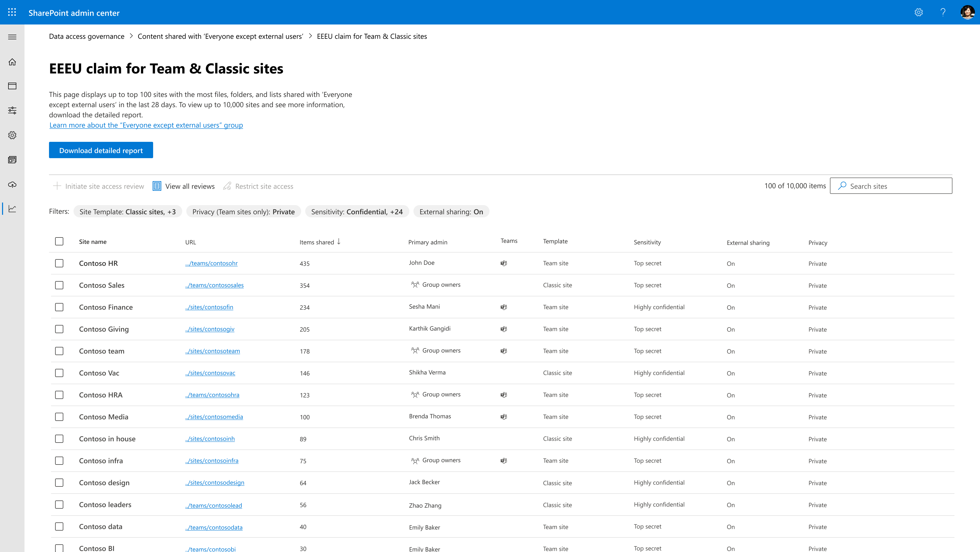980x552 pixels.
Task: Open the help question mark icon
Action: (943, 12)
